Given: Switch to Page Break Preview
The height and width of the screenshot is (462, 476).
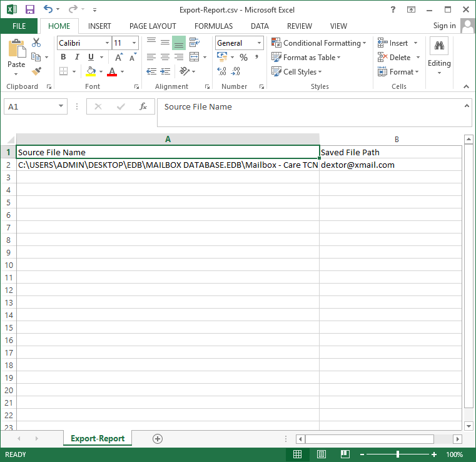Looking at the screenshot, I should click(345, 454).
